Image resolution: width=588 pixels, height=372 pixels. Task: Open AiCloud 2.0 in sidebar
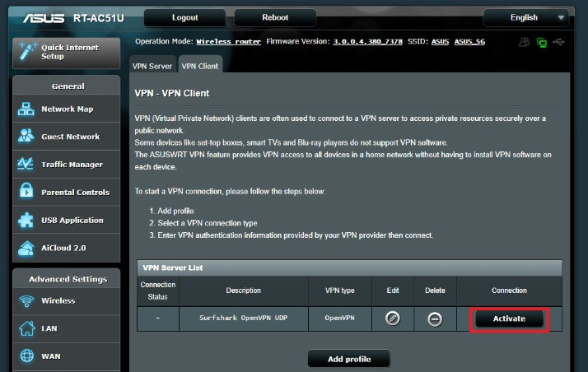[x=63, y=248]
